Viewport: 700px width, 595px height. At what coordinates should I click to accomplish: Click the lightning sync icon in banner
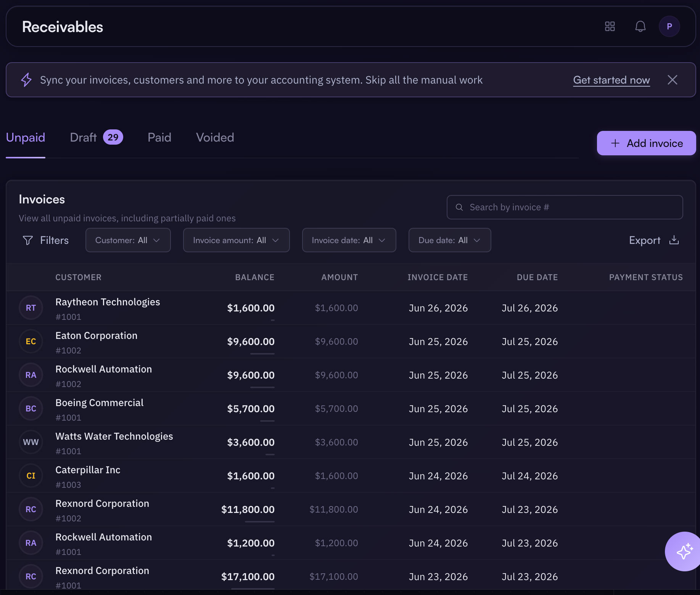click(x=26, y=80)
